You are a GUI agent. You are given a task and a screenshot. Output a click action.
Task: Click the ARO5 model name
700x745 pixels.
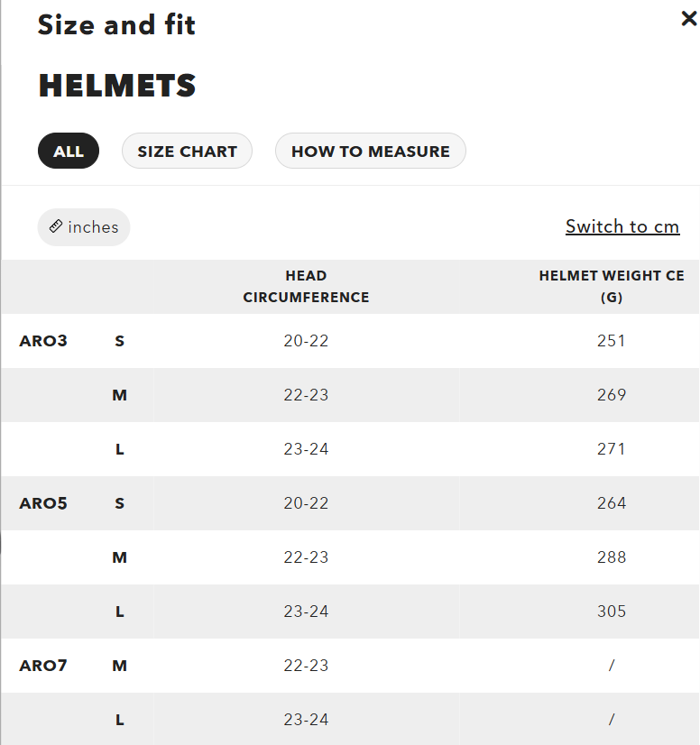coord(43,503)
